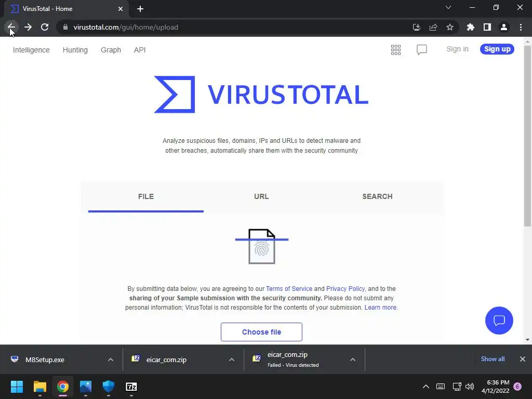Open Chrome's three-dot menu
The image size is (532, 399).
[521, 27]
